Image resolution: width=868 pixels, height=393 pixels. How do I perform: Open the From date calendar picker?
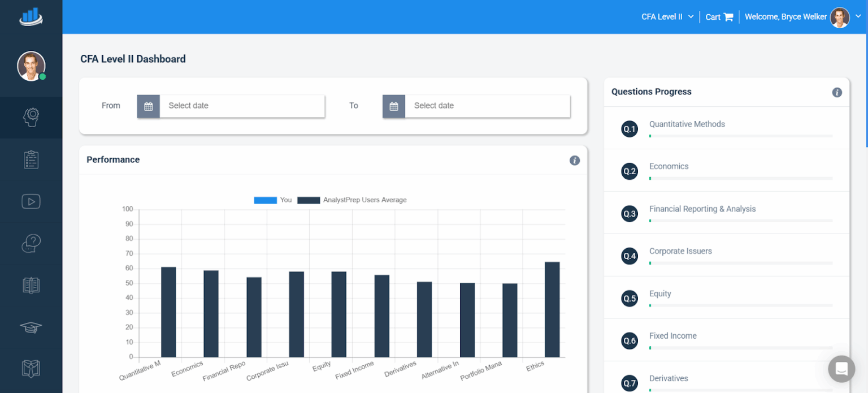coord(149,106)
